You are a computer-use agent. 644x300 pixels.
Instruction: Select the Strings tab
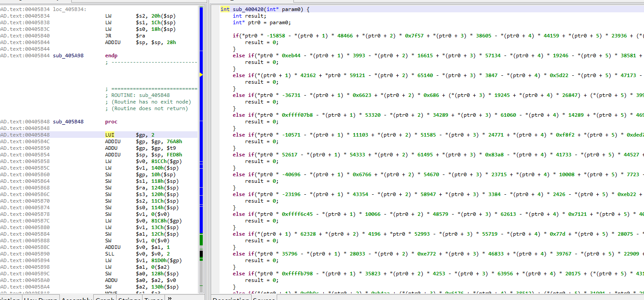coord(128,298)
